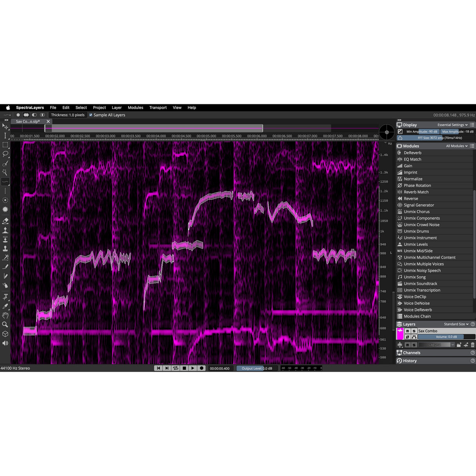Open the Modules menu
Image resolution: width=476 pixels, height=476 pixels.
(x=135, y=107)
